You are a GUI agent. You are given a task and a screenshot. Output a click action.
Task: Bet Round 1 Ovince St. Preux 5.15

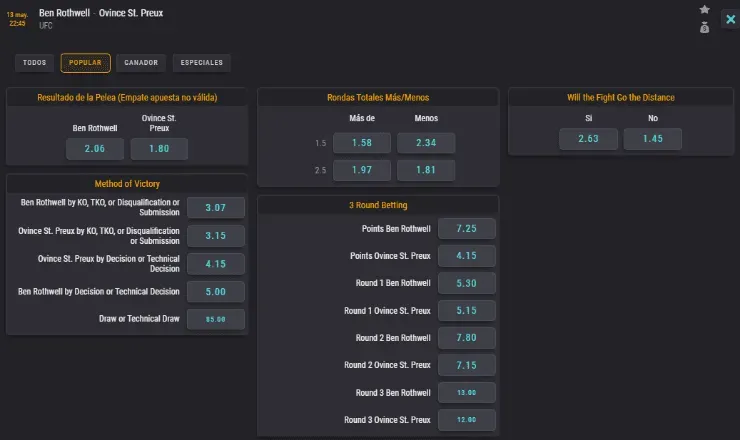point(466,311)
